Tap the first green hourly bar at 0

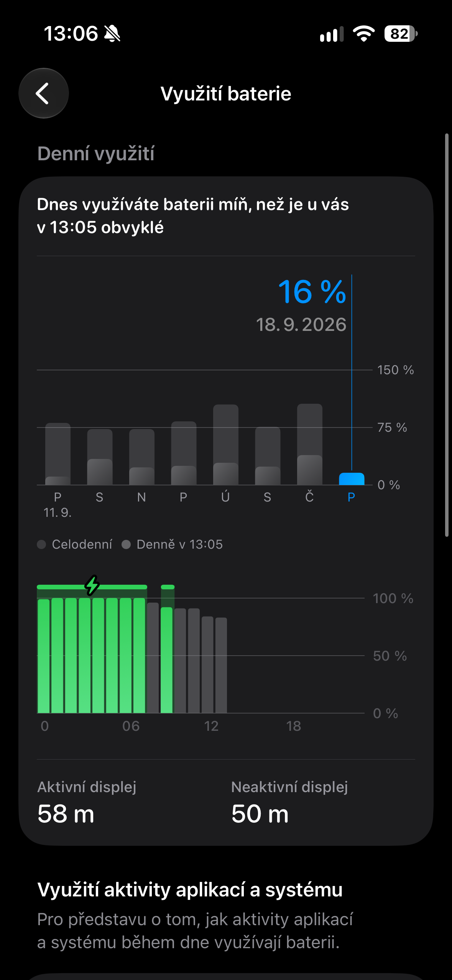[44, 656]
